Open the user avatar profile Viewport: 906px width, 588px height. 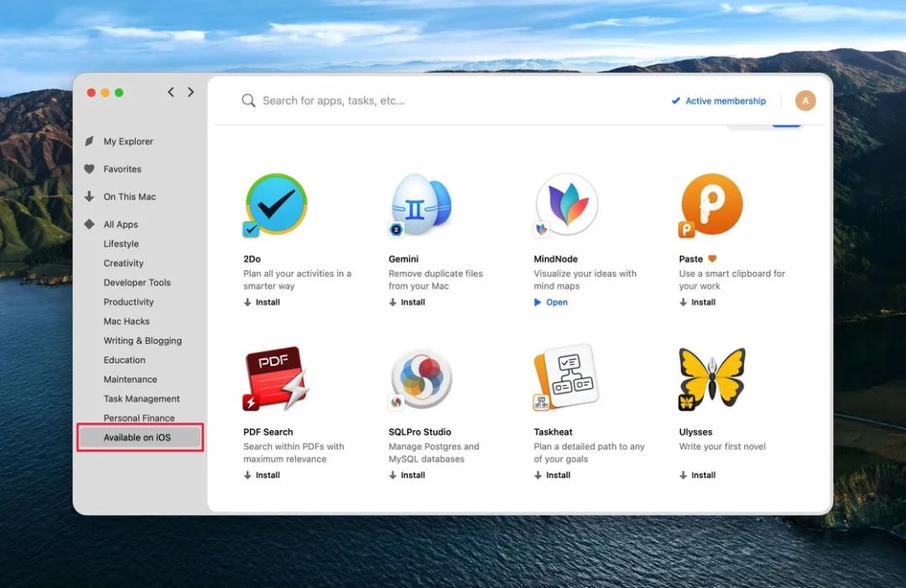pyautogui.click(x=804, y=101)
